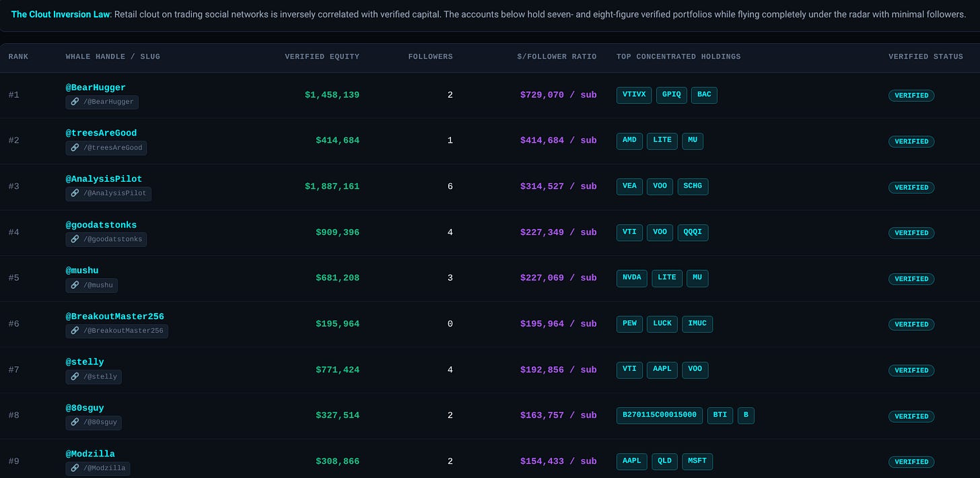Click the equity value $1,458,139
The height and width of the screenshot is (478, 980).
coord(332,95)
